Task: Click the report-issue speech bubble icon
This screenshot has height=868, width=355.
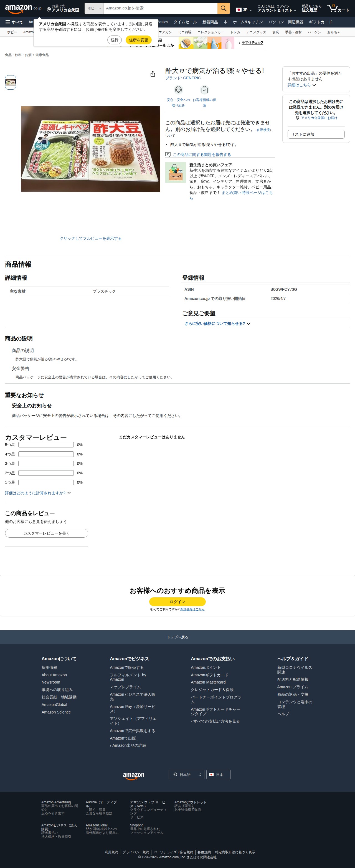Action: click(168, 154)
